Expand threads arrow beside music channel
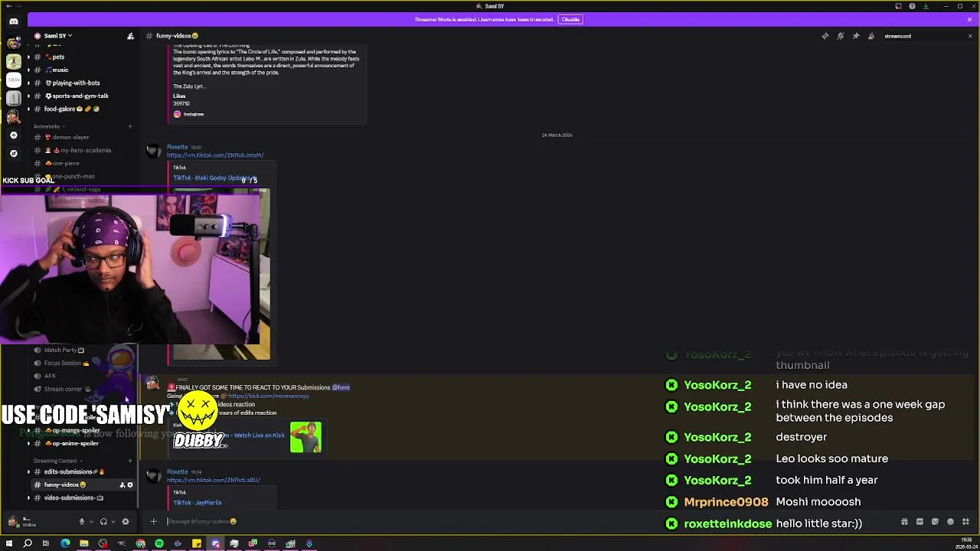The image size is (980, 551). pyautogui.click(x=28, y=70)
